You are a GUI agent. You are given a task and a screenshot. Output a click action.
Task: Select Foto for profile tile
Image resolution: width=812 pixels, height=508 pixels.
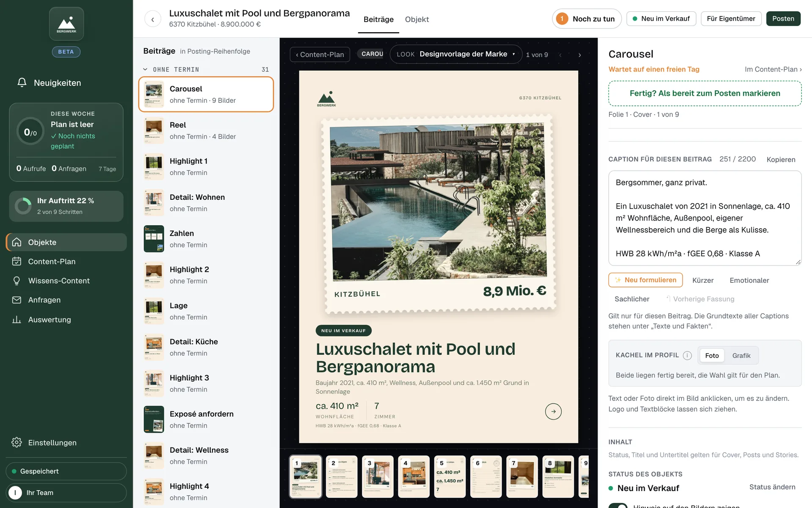click(x=712, y=356)
